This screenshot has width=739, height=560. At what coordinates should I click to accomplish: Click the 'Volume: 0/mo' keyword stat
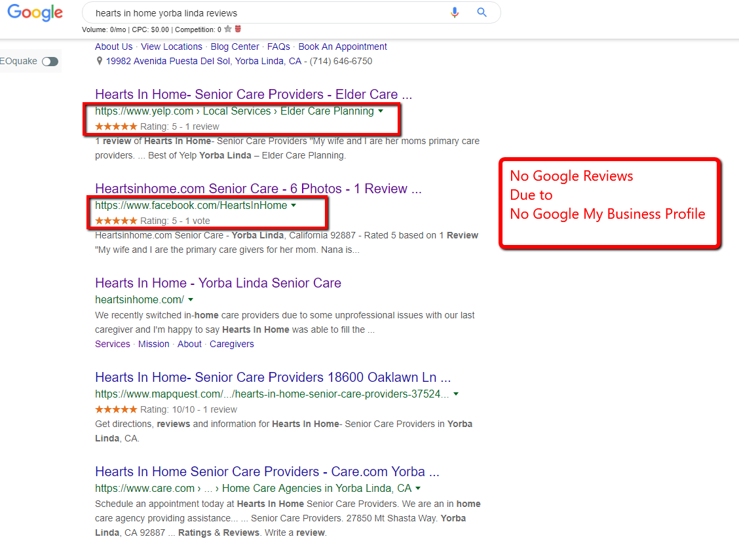pyautogui.click(x=104, y=29)
